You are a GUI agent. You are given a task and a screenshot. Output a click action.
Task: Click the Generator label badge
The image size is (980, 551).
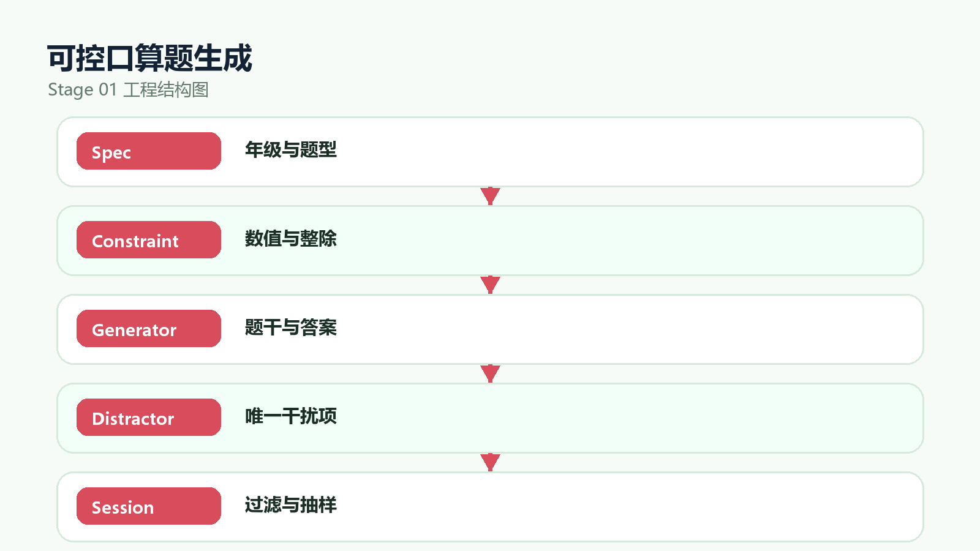tap(149, 329)
